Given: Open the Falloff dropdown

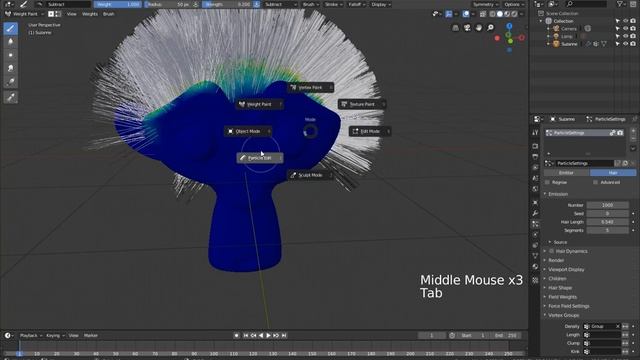Looking at the screenshot, I should (356, 4).
